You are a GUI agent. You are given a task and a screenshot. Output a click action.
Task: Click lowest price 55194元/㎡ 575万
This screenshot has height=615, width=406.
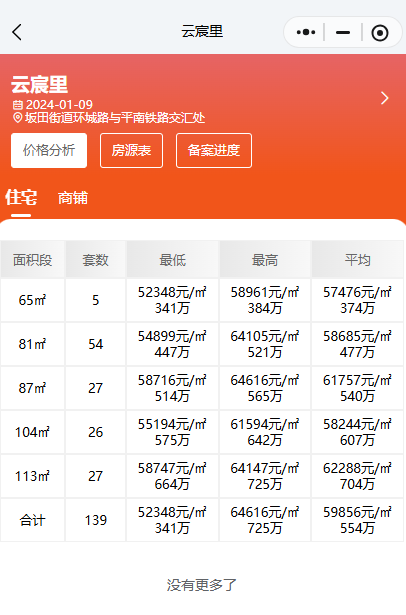[172, 432]
